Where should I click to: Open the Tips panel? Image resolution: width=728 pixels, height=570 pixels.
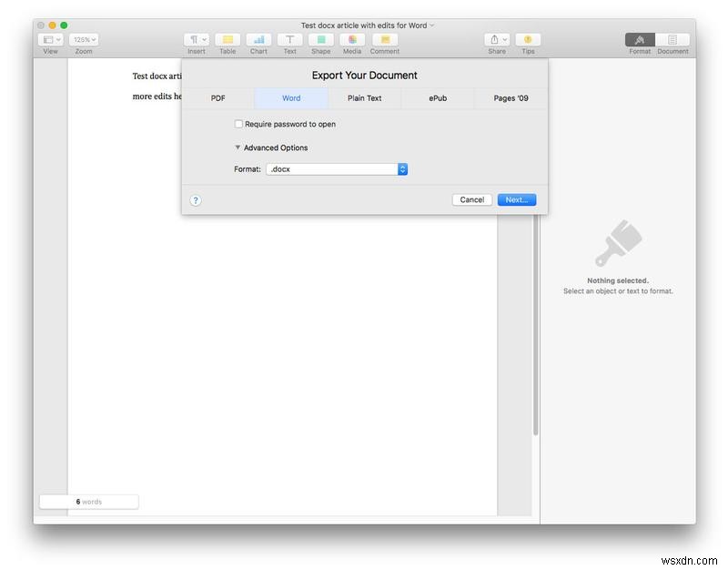[x=528, y=41]
